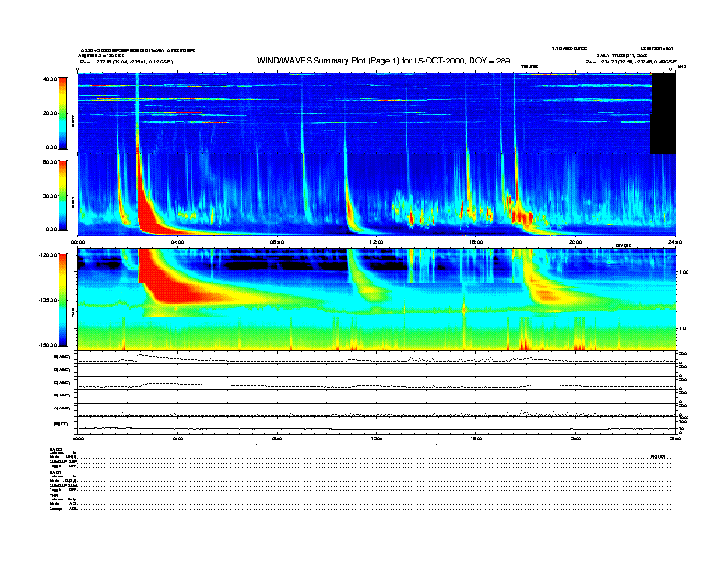Click the -120.00 label on TNR colorbar
The image size is (728, 563).
click(x=49, y=255)
